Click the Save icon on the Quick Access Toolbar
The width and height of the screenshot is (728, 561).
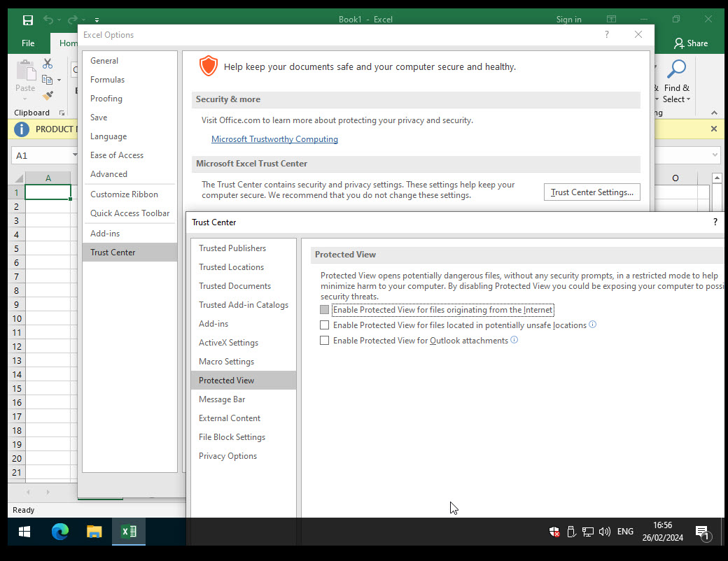(27, 20)
